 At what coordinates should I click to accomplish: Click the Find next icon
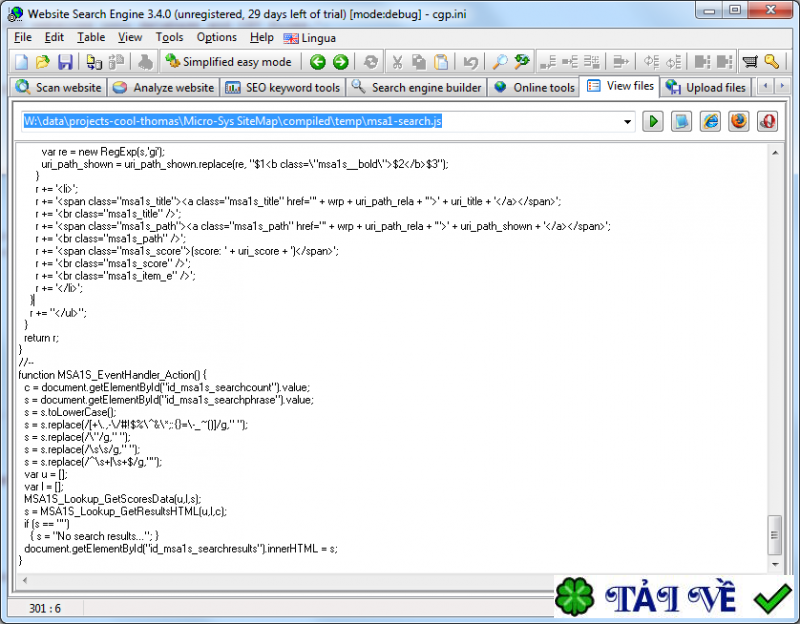[522, 62]
